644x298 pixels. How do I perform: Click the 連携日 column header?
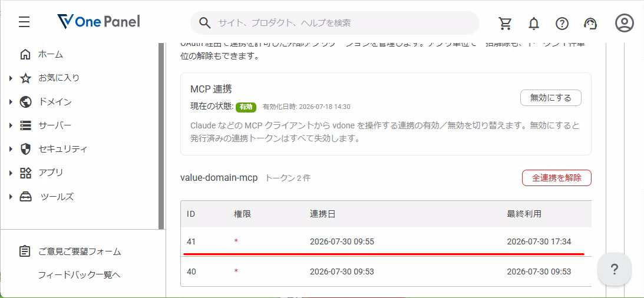pos(322,214)
